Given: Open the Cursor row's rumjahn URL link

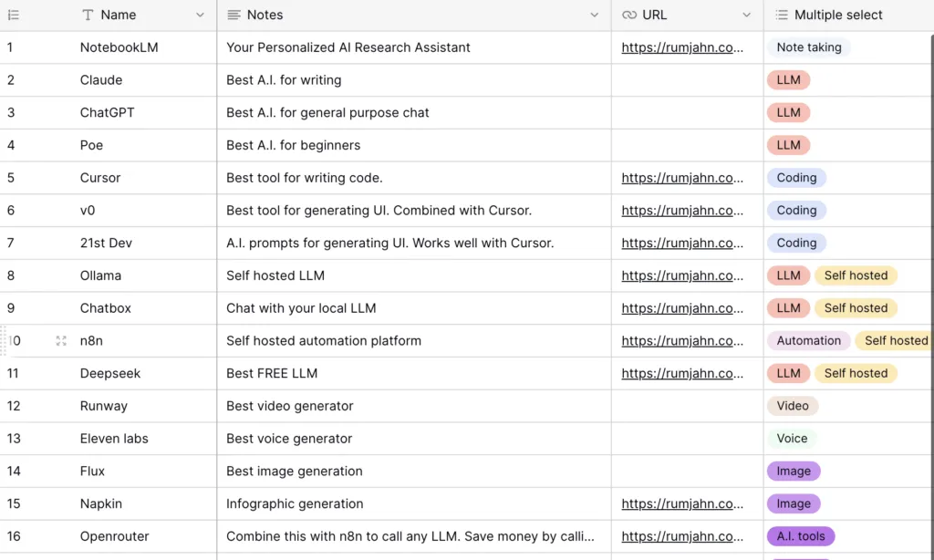Looking at the screenshot, I should (x=682, y=178).
